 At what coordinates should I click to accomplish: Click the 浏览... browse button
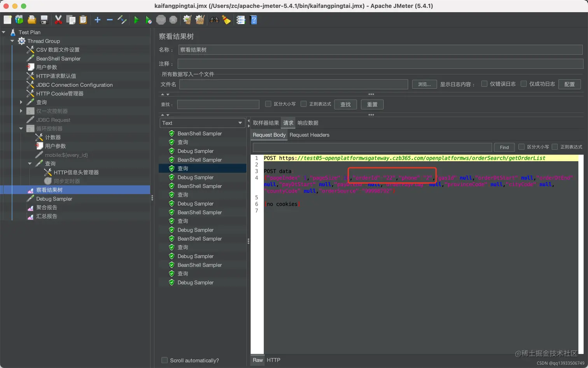(424, 84)
